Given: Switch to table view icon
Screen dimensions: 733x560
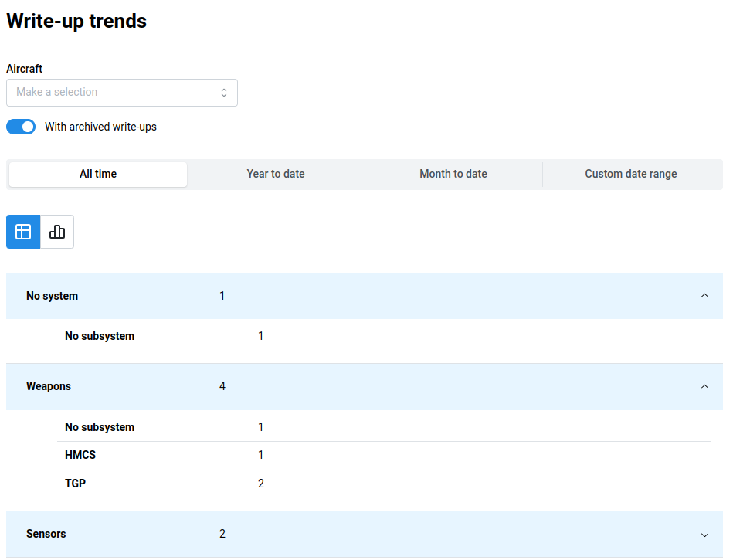Looking at the screenshot, I should [23, 232].
